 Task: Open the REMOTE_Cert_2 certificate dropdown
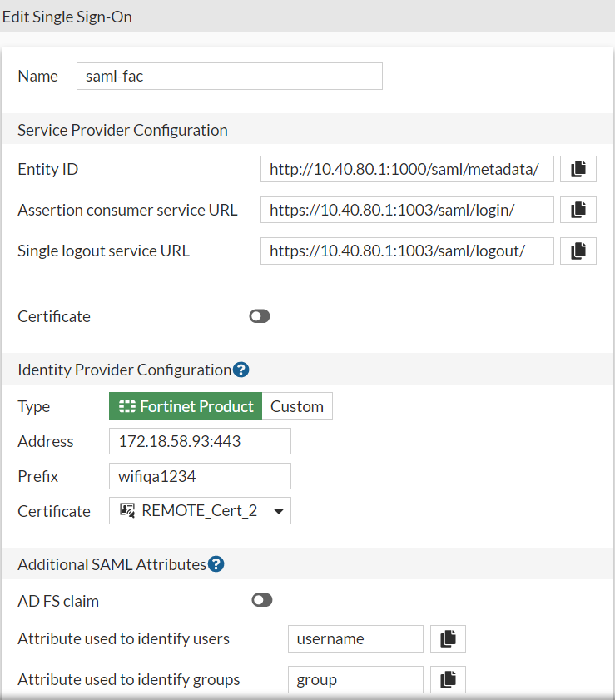[278, 511]
